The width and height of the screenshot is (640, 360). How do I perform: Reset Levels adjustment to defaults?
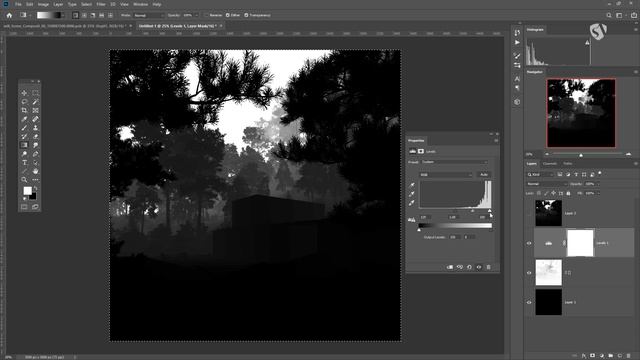click(469, 267)
